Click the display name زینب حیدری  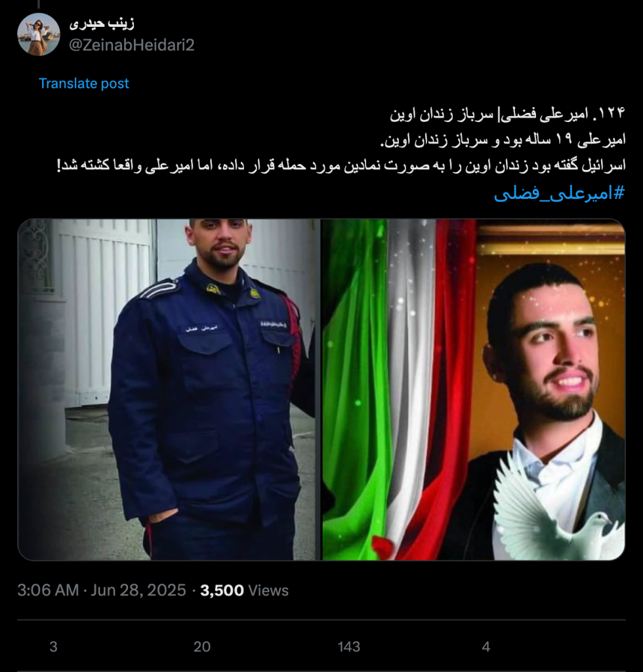pyautogui.click(x=102, y=23)
